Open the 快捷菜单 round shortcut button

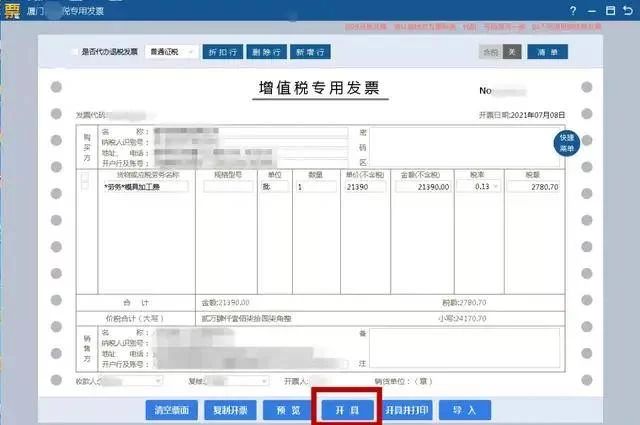click(x=567, y=141)
